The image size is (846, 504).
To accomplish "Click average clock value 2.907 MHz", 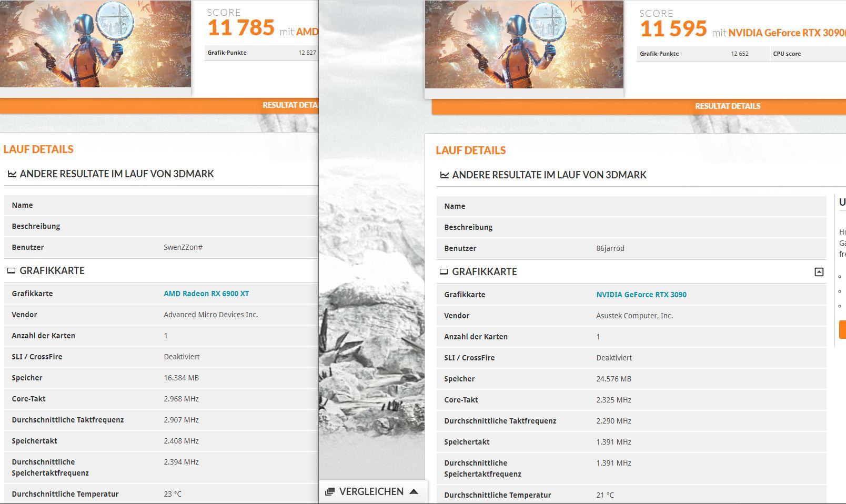I will pos(181,420).
